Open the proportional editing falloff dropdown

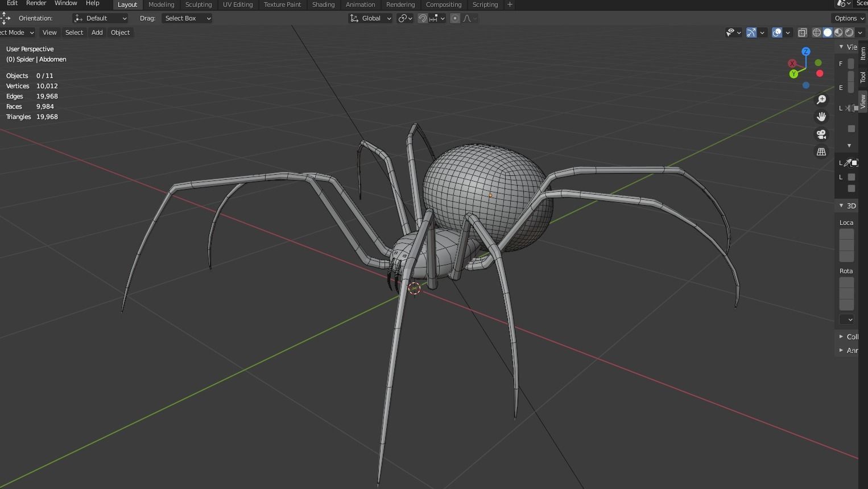pyautogui.click(x=469, y=18)
